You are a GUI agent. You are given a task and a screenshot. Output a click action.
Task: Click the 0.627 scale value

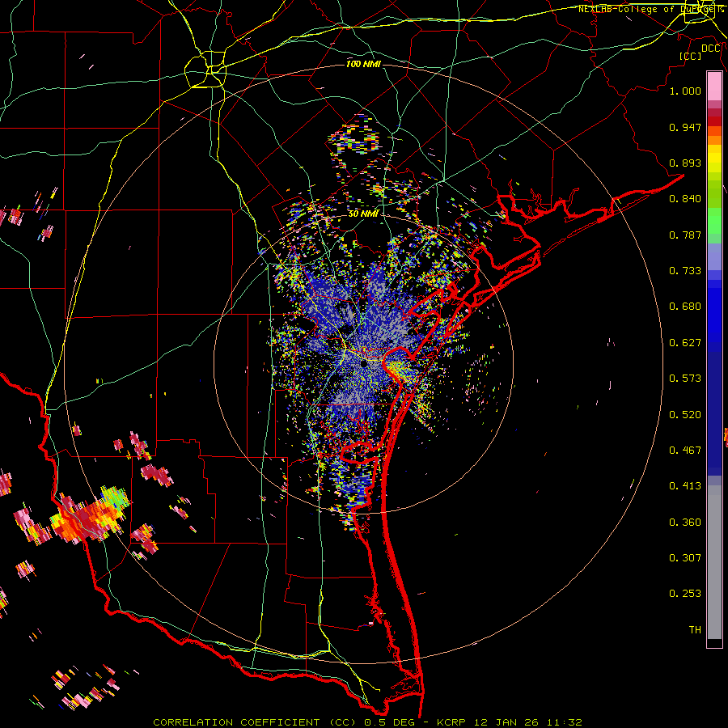[x=685, y=343]
